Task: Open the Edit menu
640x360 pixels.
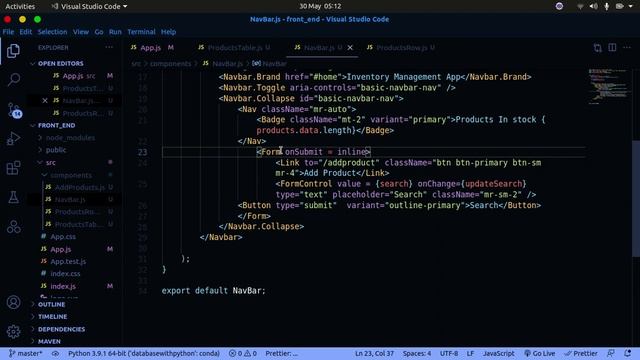Action: pos(25,32)
